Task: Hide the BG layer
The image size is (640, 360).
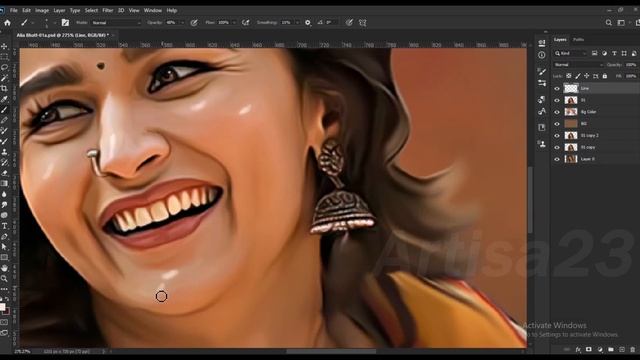Action: (x=557, y=124)
